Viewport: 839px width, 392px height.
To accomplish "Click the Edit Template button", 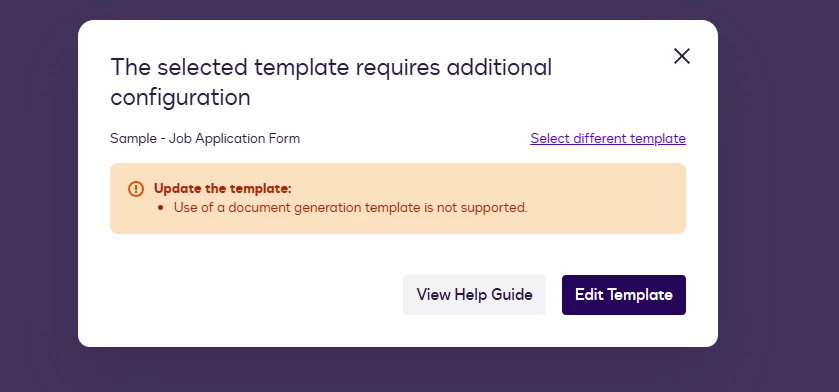I will coord(623,295).
